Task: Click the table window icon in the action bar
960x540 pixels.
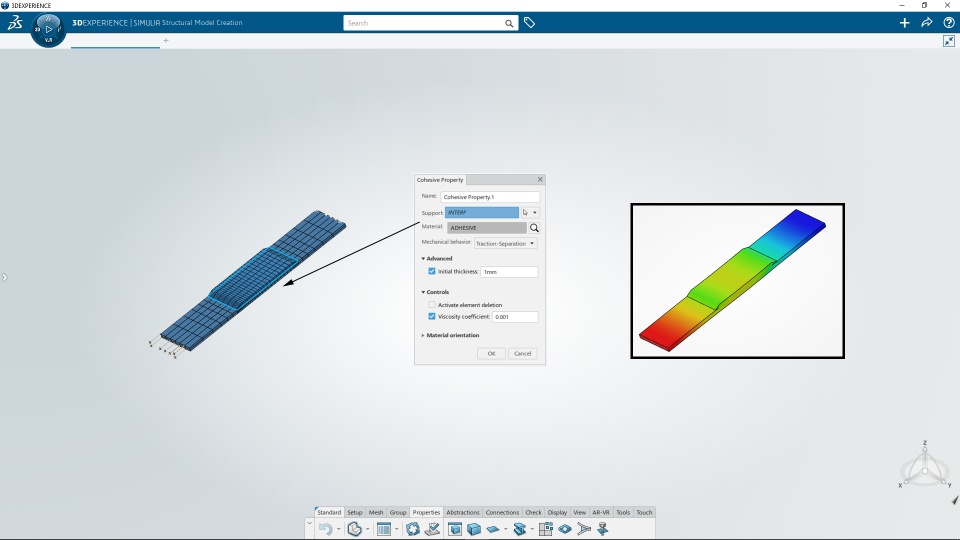Action: (384, 529)
